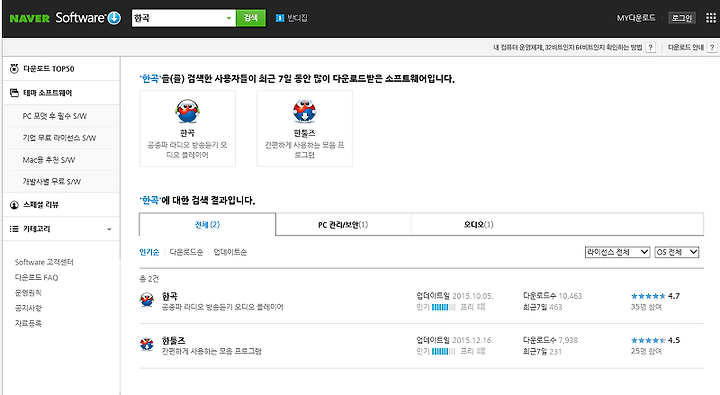Click the 한곡 description 공중파 라디오 방송듣기 오디오 플레이어
720x395 pixels.
222,307
